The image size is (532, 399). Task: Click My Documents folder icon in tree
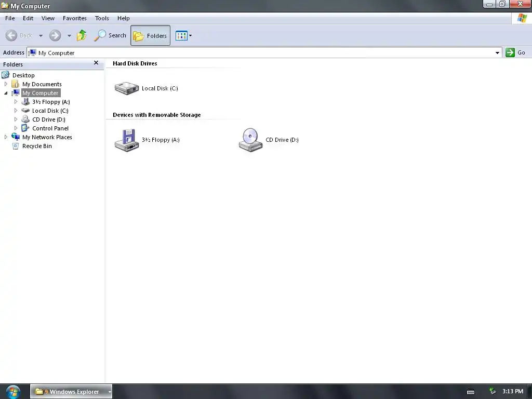(15, 84)
